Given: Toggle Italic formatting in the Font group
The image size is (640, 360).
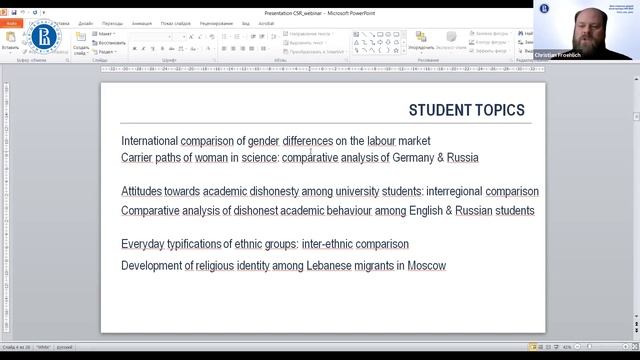Looking at the screenshot, I should click(x=144, y=49).
